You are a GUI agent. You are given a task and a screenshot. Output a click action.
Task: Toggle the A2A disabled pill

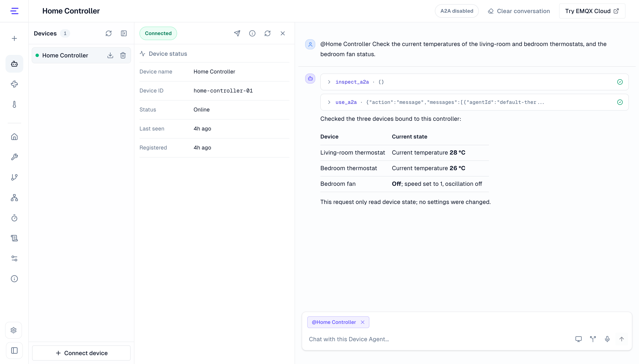tap(457, 11)
